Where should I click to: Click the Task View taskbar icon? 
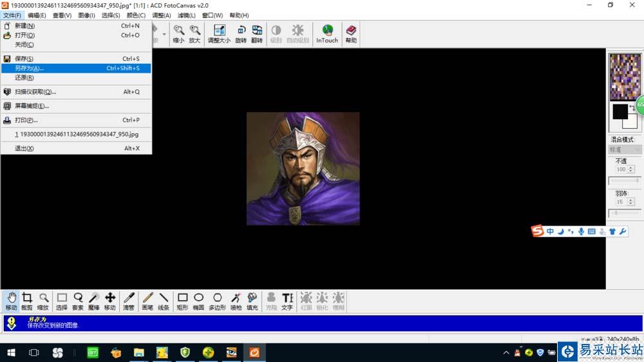33,352
